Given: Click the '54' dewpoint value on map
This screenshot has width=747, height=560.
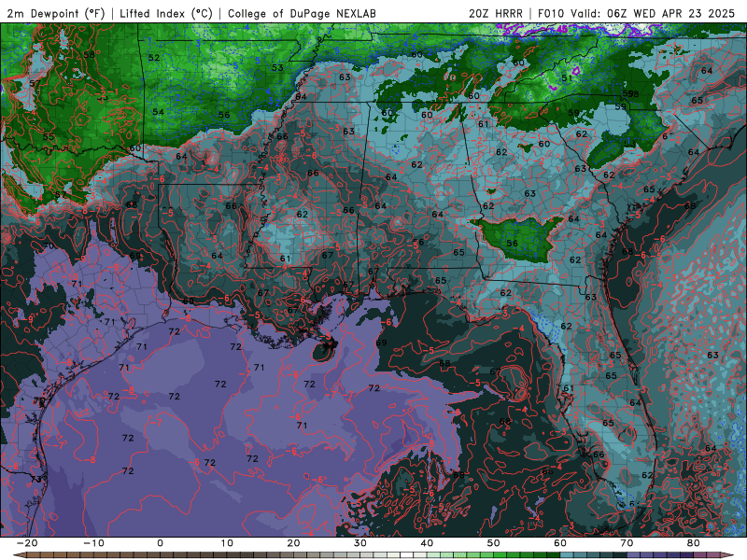Looking at the screenshot, I should tap(158, 112).
